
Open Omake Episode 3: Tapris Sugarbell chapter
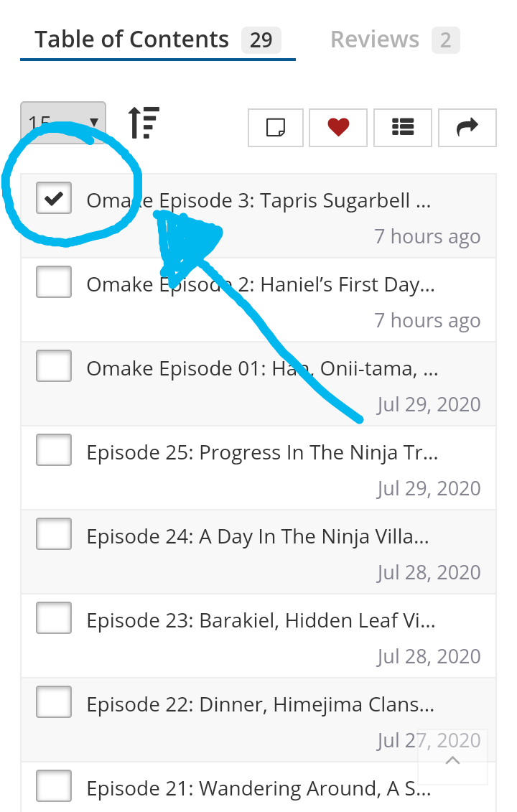click(258, 201)
